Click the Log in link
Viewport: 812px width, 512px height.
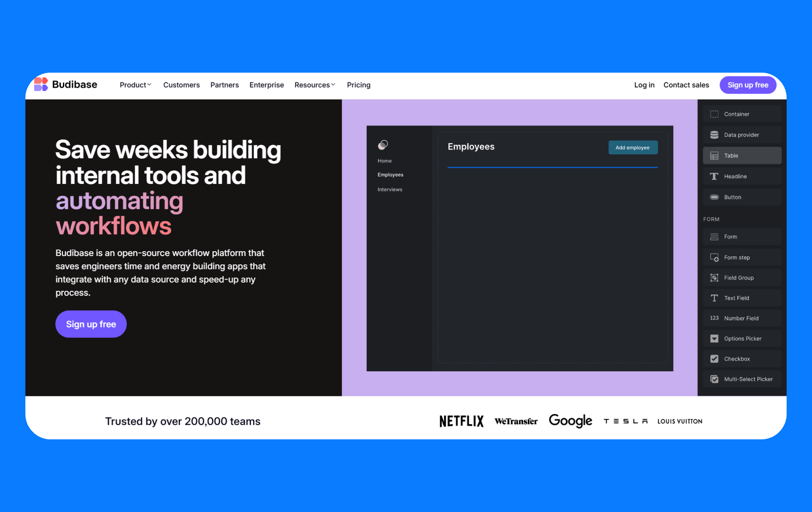click(x=644, y=85)
